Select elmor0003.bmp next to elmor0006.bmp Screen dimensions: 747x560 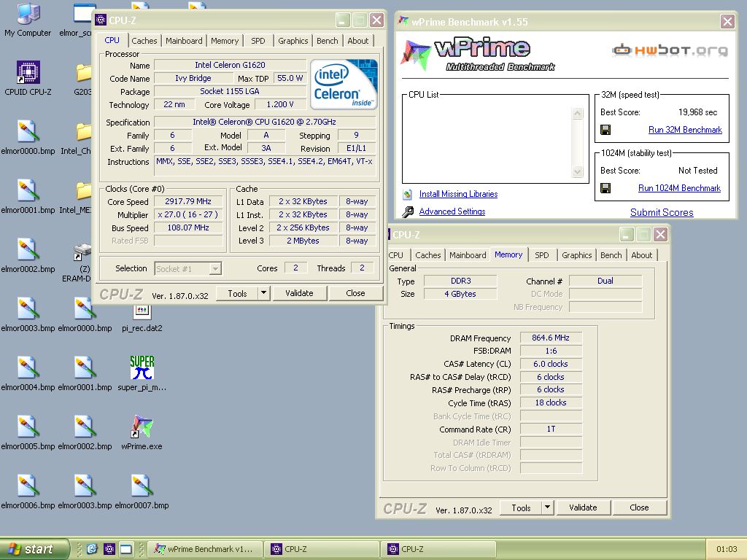(85, 491)
